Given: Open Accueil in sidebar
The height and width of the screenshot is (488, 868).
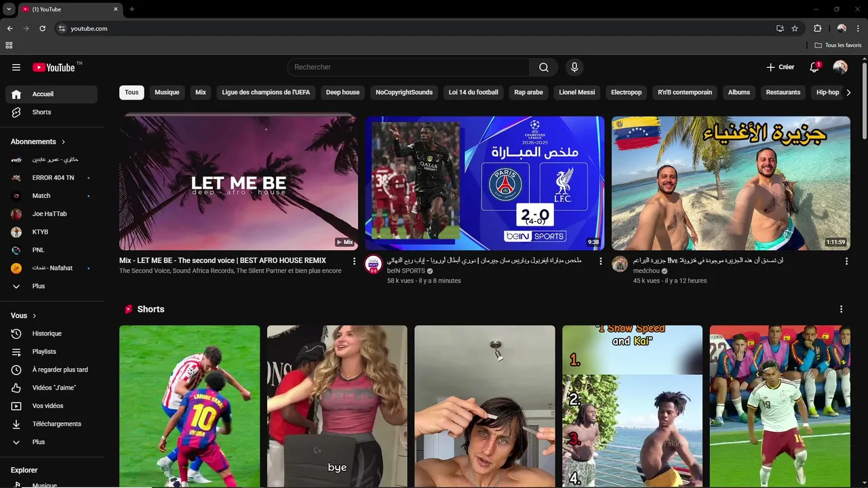Looking at the screenshot, I should tap(52, 94).
